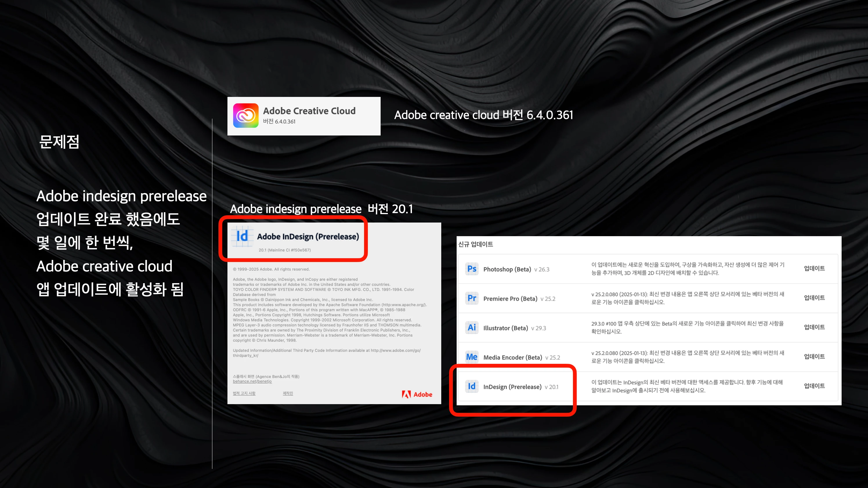
Task: Open the 제작진 credits link
Action: coord(288,393)
